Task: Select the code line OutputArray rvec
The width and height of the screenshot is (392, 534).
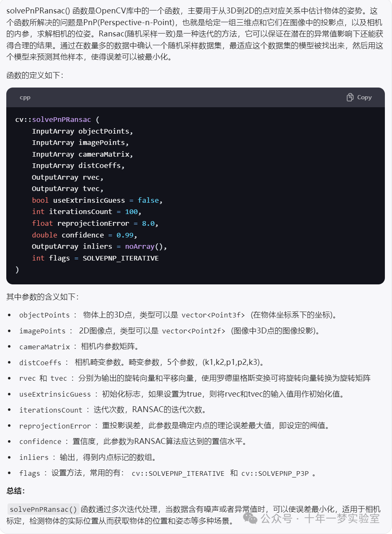Action: coord(68,177)
